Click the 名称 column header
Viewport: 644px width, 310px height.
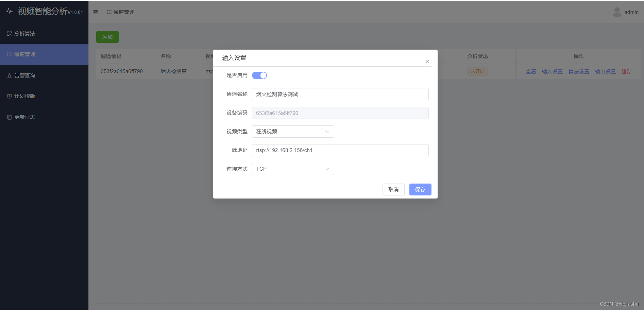(166, 56)
